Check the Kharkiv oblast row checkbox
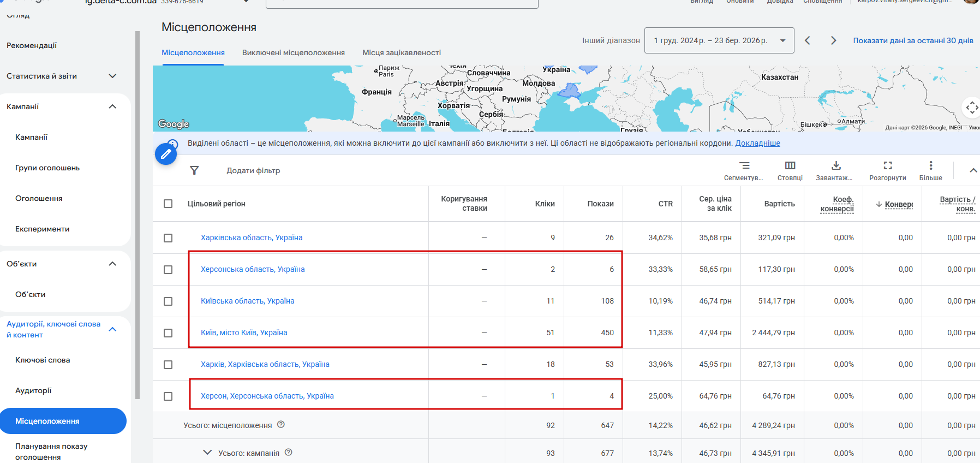This screenshot has height=463, width=980. point(168,238)
